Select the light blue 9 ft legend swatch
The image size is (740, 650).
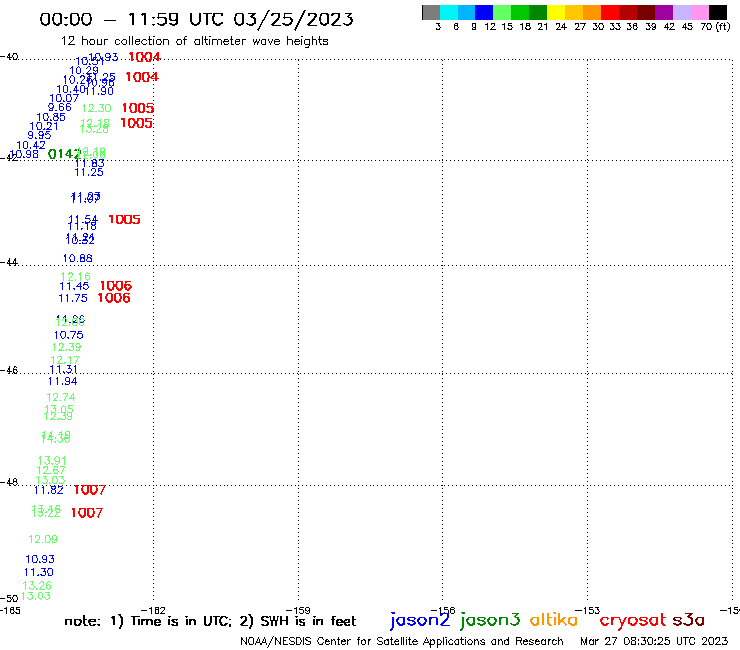coord(466,12)
